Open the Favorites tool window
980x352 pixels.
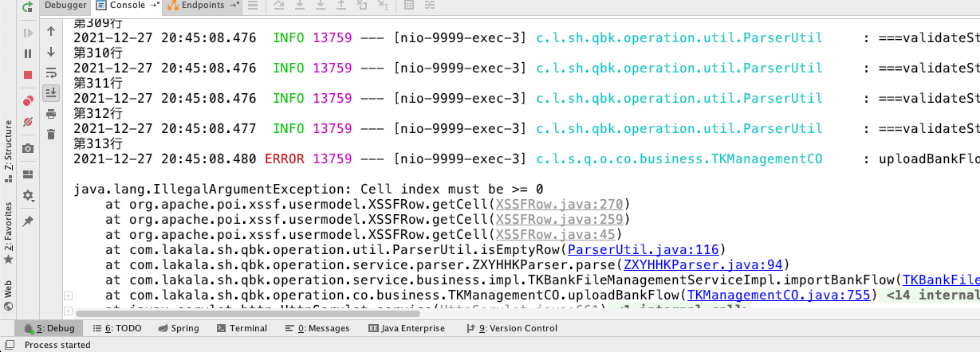point(8,233)
